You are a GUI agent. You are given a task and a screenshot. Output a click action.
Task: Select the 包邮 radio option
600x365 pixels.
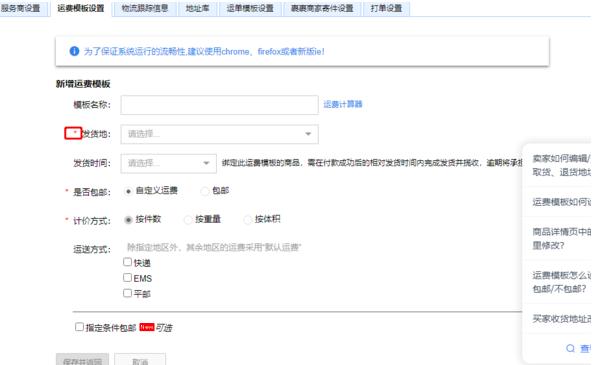(x=205, y=191)
